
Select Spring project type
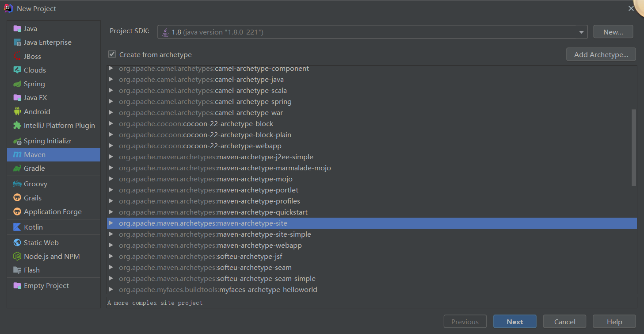coord(54,84)
